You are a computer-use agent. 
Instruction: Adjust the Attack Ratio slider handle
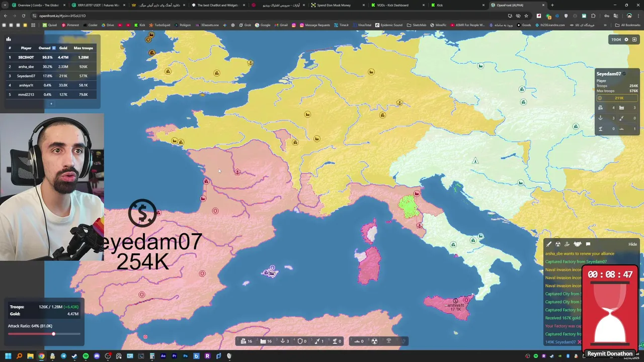coord(53,334)
